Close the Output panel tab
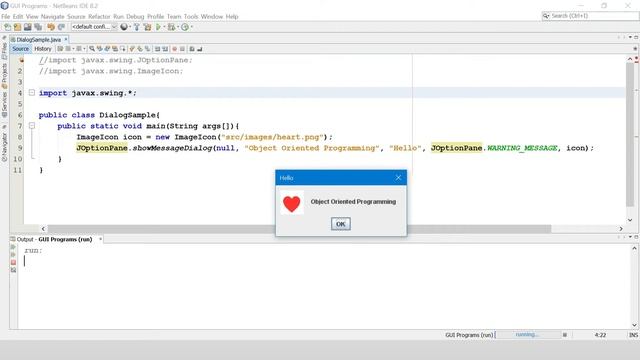Image resolution: width=640 pixels, height=360 pixels. tap(100, 239)
